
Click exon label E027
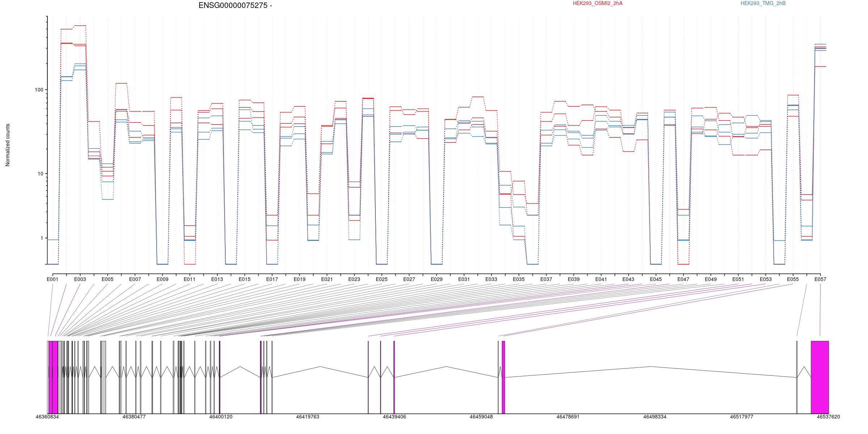coord(409,279)
